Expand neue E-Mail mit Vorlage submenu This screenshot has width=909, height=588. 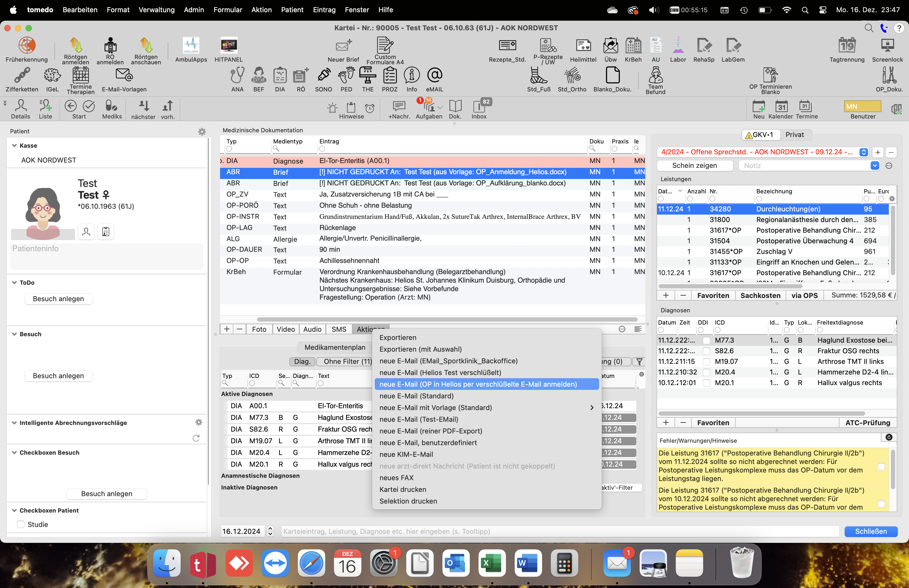[486, 407]
